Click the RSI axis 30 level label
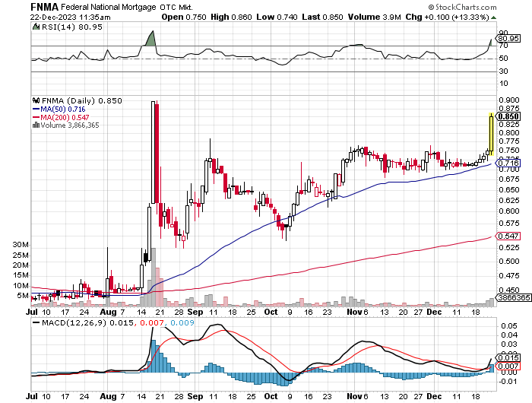 503,71
